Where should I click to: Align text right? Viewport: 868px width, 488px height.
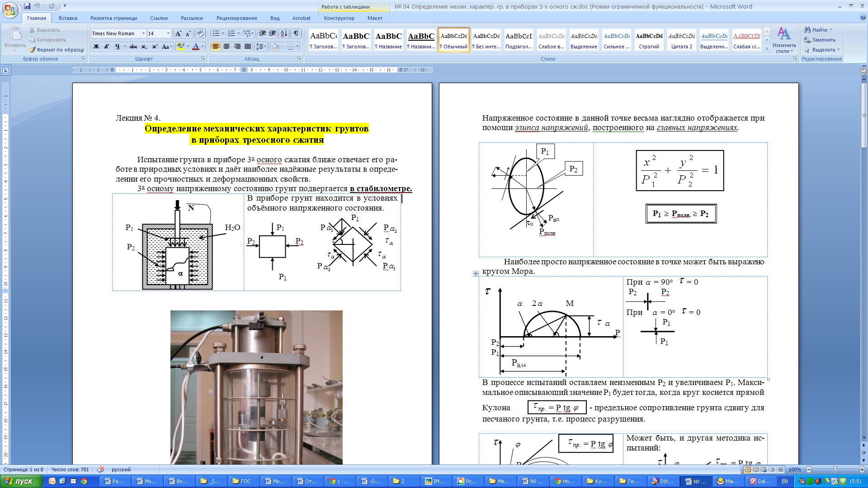click(237, 47)
